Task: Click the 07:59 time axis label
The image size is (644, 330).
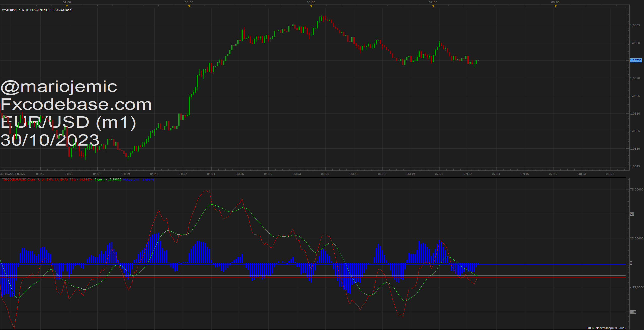Action: click(553, 174)
